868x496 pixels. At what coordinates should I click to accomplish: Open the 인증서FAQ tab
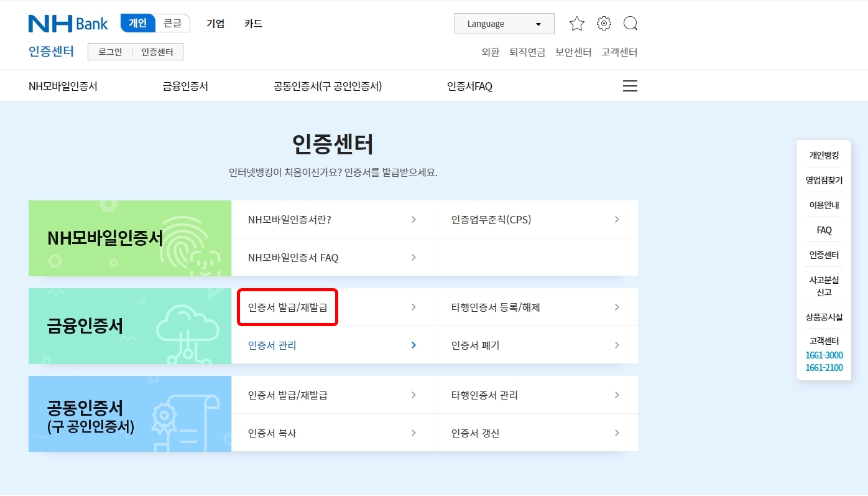click(x=469, y=86)
